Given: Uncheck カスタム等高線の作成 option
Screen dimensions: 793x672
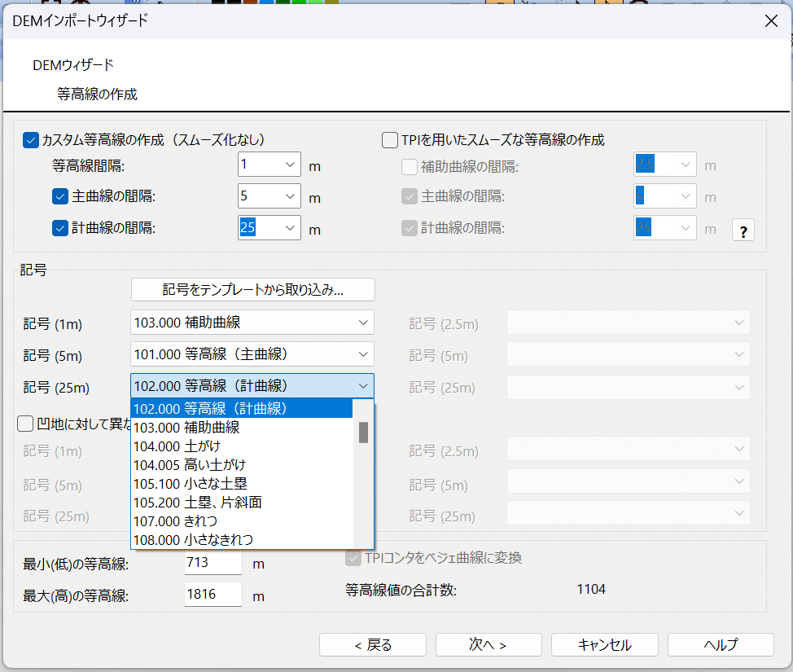Looking at the screenshot, I should (x=30, y=139).
